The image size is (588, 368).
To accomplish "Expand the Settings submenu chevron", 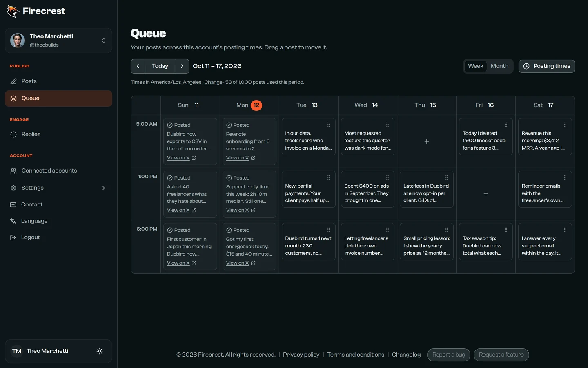I will (x=104, y=188).
